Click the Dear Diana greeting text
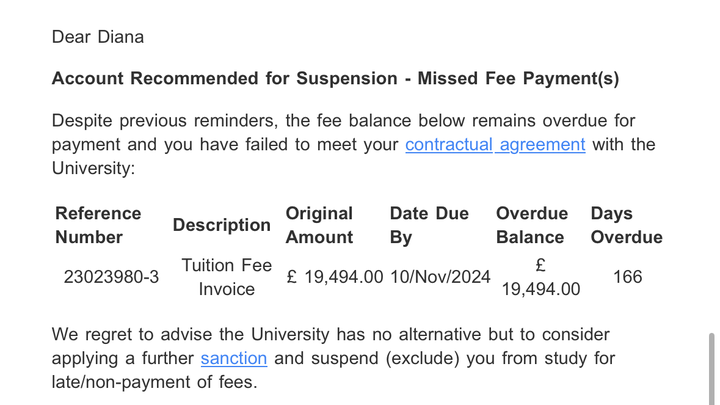Image resolution: width=720 pixels, height=405 pixels. pyautogui.click(x=97, y=37)
